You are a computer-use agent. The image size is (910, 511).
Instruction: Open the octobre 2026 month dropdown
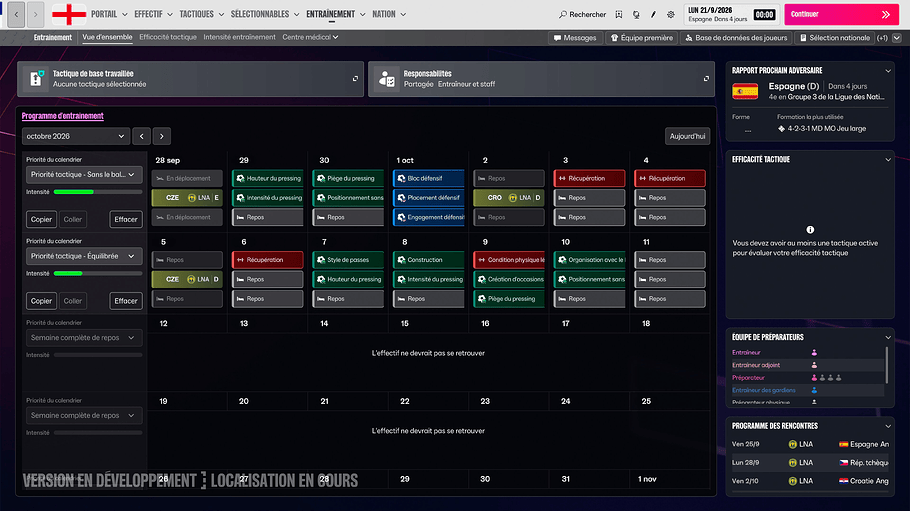76,136
